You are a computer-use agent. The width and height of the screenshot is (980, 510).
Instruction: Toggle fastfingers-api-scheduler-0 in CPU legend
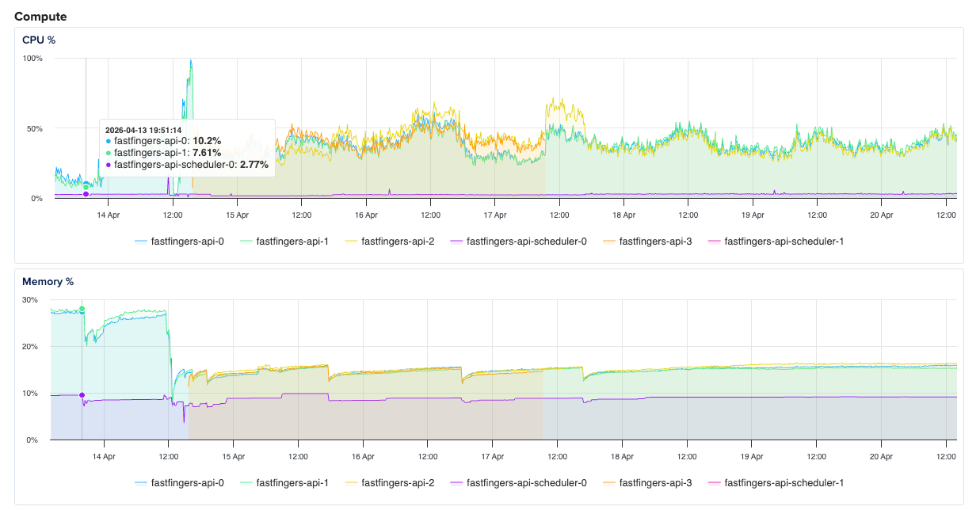[518, 241]
